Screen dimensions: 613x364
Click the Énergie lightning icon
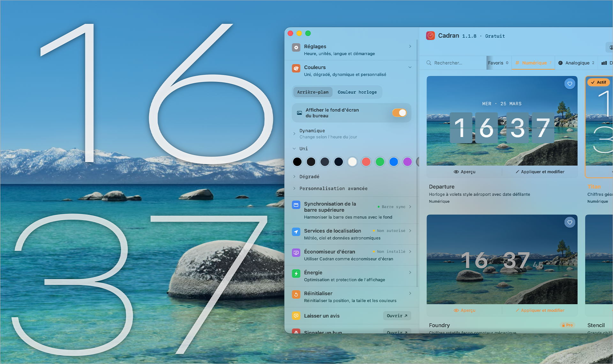(x=296, y=273)
